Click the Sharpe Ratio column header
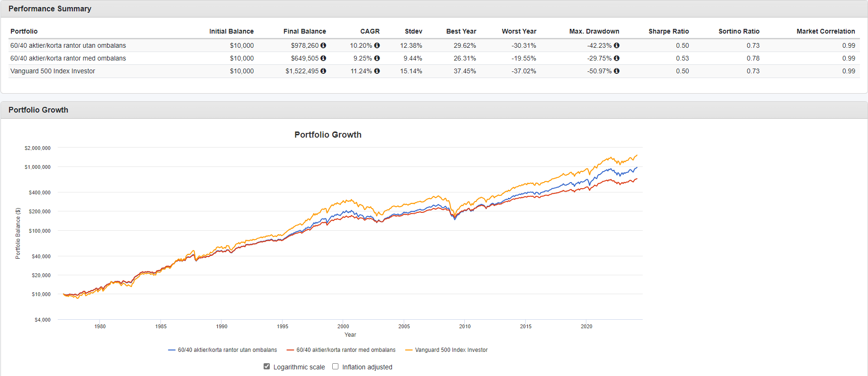Screen dimensions: 868x376 pos(668,31)
